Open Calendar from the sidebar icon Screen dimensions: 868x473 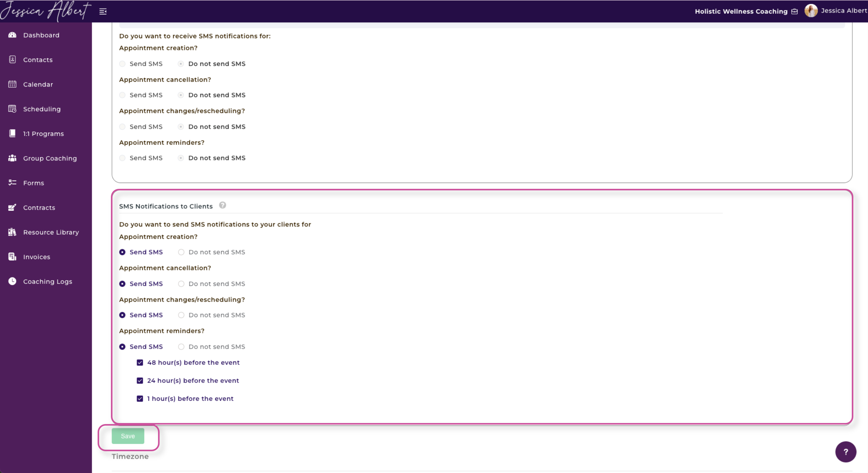coord(12,84)
